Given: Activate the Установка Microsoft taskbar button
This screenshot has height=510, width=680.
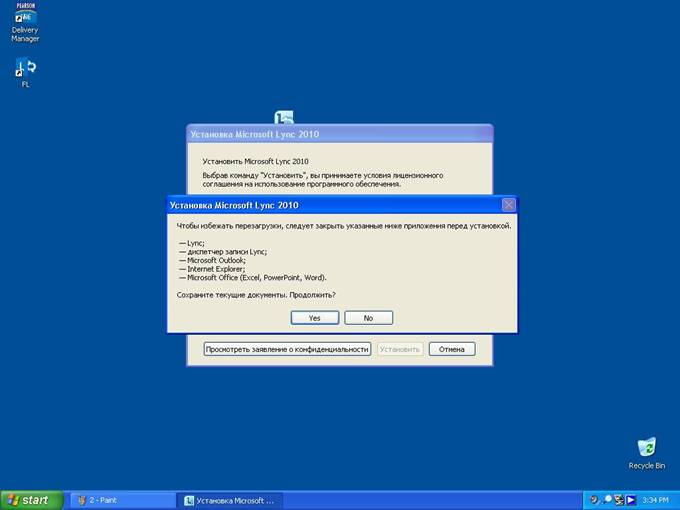Looking at the screenshot, I should 230,500.
